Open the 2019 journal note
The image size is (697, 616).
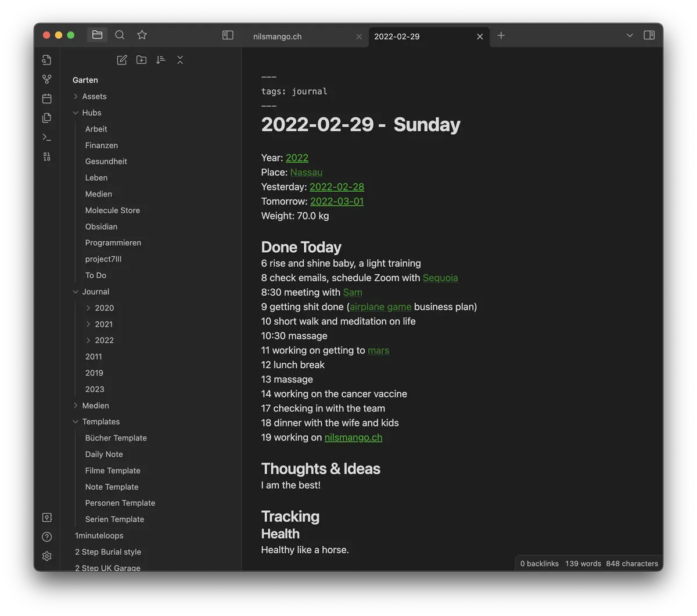94,373
